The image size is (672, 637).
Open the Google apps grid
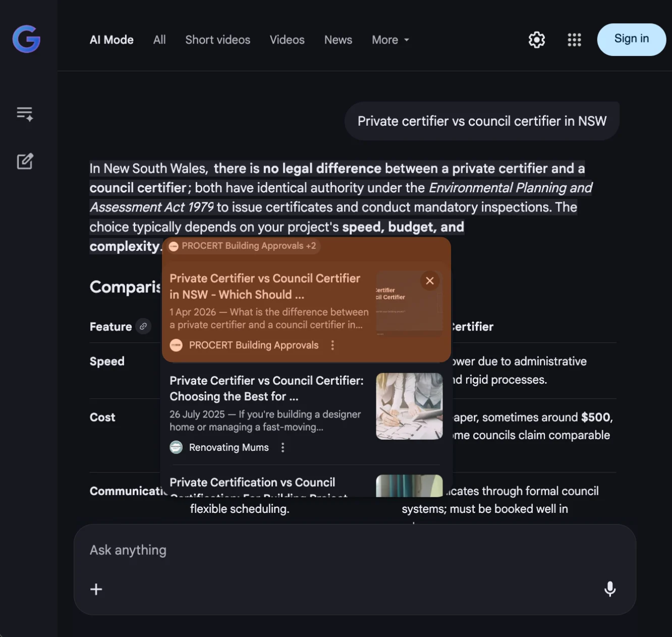click(x=574, y=39)
